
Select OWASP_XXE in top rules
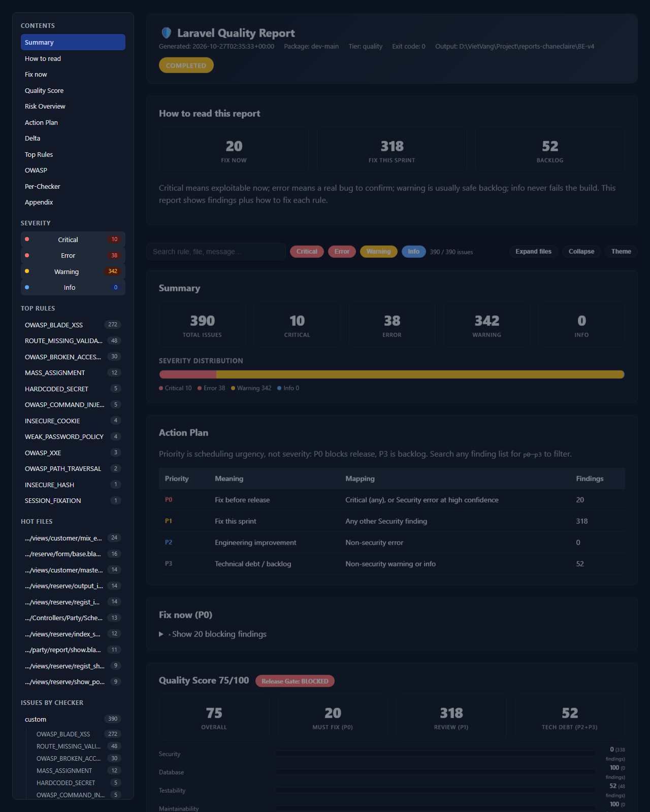(x=73, y=453)
